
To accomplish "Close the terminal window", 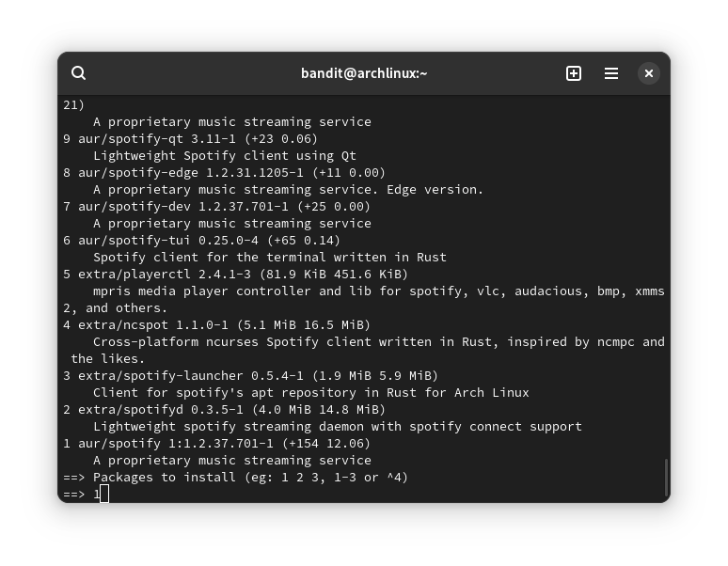I will tap(649, 73).
